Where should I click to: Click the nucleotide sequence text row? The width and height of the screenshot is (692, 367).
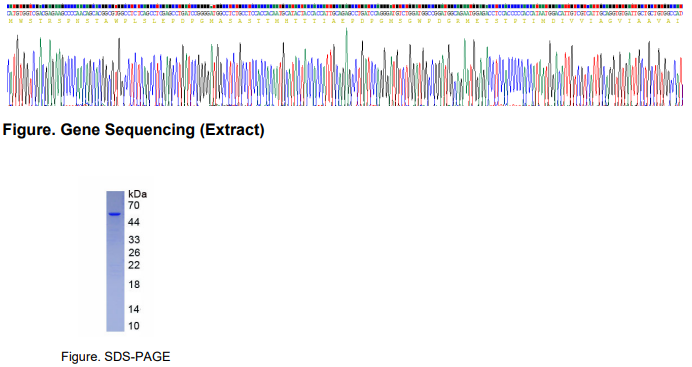pos(345,14)
